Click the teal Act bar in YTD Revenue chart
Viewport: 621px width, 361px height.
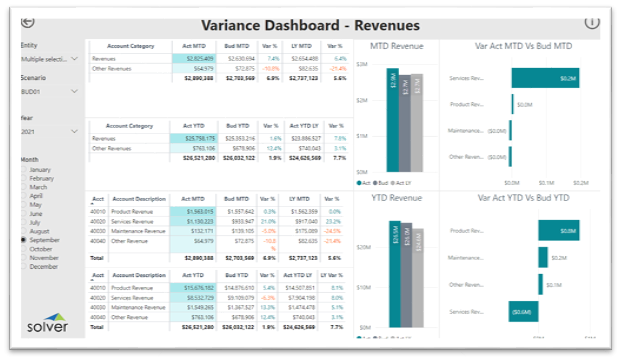[x=395, y=274]
